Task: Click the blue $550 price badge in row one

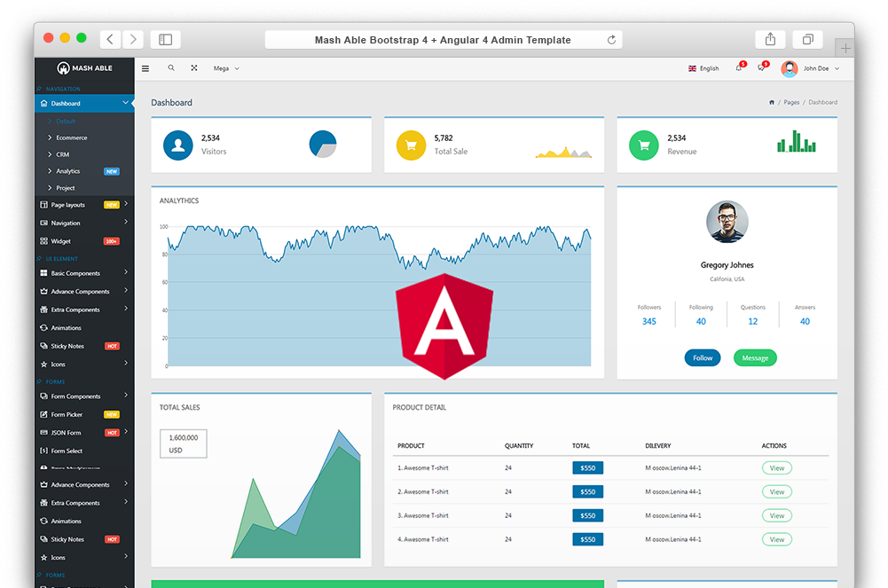Action: point(587,467)
